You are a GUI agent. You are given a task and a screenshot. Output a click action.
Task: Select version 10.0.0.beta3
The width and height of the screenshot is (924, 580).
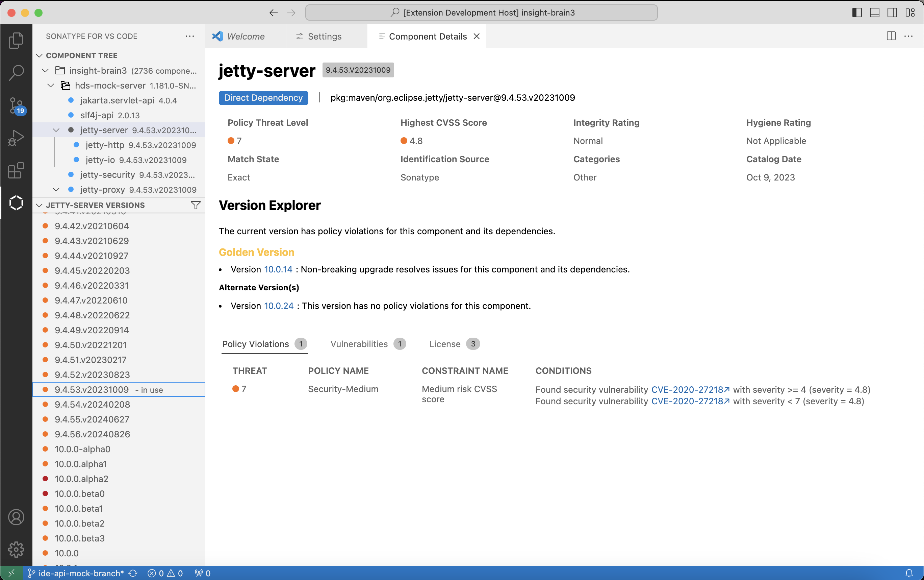coord(119,538)
